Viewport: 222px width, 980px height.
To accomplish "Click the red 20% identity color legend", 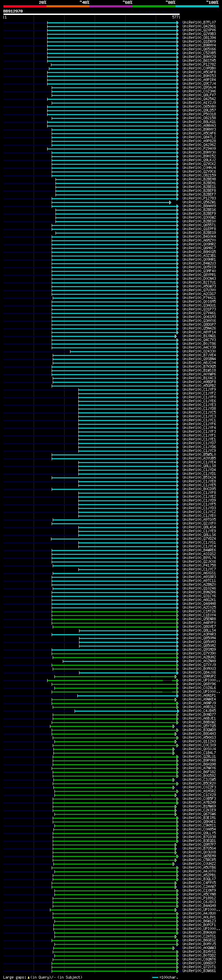I will [x=25, y=6].
